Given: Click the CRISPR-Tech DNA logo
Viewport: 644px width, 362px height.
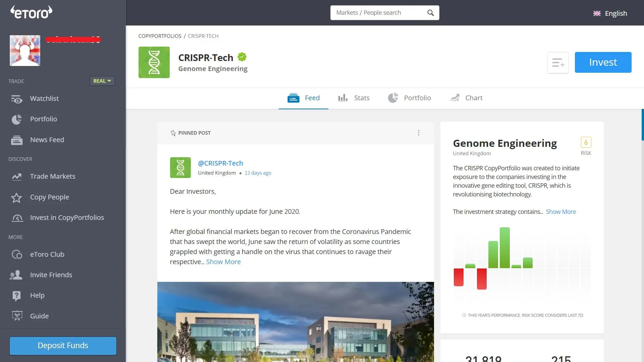Looking at the screenshot, I should click(154, 62).
